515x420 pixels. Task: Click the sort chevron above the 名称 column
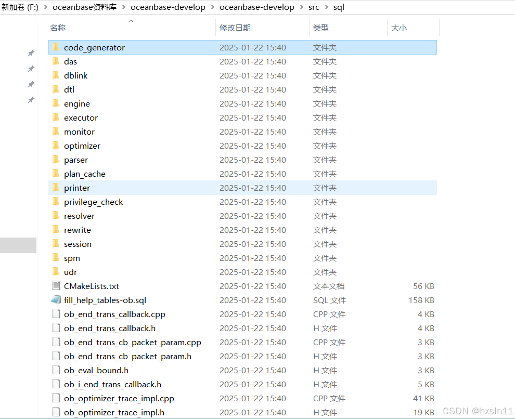(131, 22)
